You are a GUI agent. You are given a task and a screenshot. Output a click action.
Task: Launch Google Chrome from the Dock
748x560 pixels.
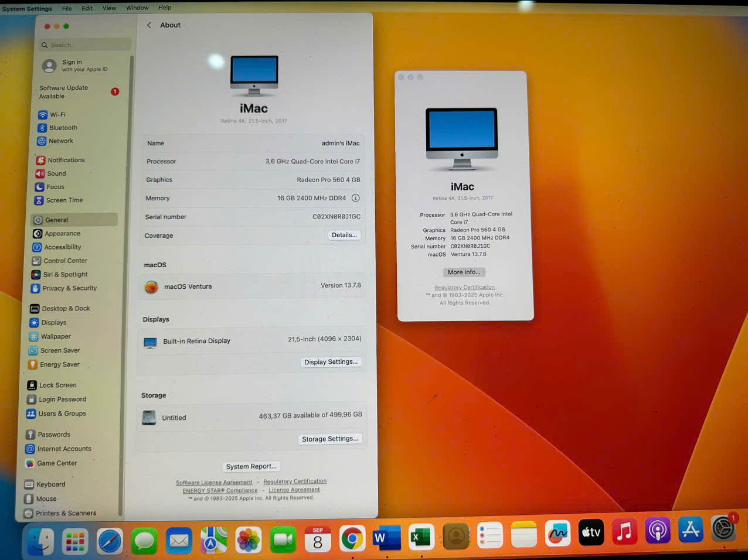(352, 538)
